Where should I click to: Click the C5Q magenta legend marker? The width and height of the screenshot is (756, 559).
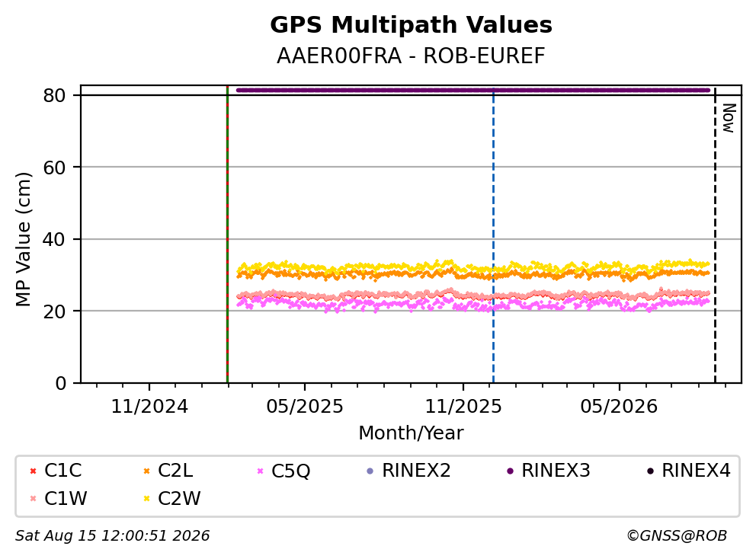click(x=261, y=471)
